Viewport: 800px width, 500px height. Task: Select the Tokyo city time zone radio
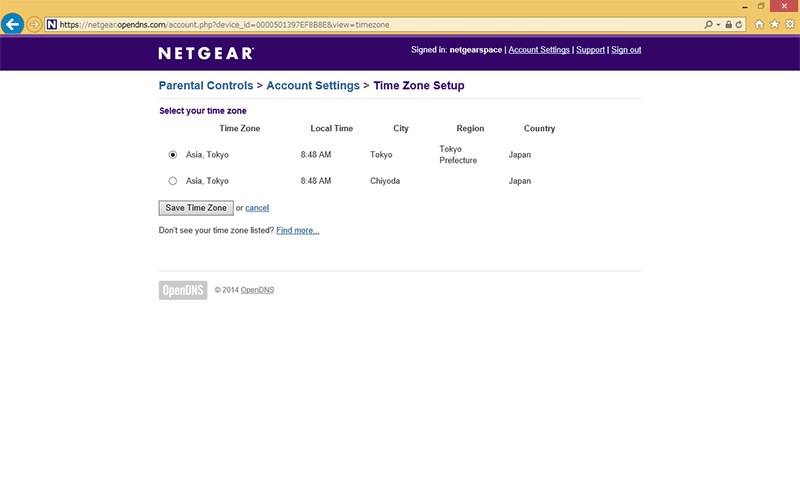(173, 155)
